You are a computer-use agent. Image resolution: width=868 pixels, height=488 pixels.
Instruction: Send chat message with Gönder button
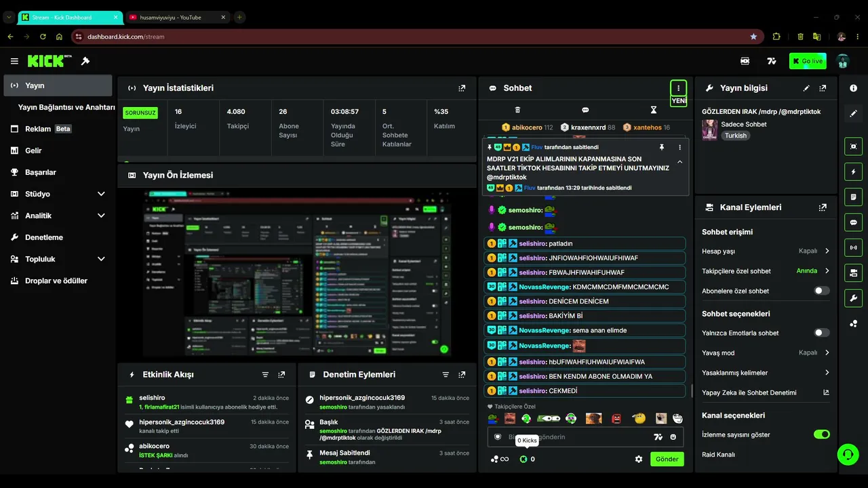667,459
